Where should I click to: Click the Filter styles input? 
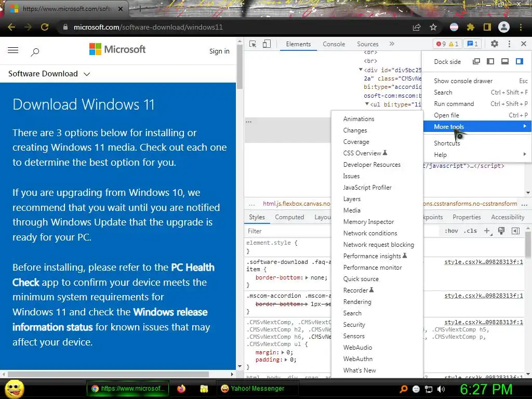[288, 231]
